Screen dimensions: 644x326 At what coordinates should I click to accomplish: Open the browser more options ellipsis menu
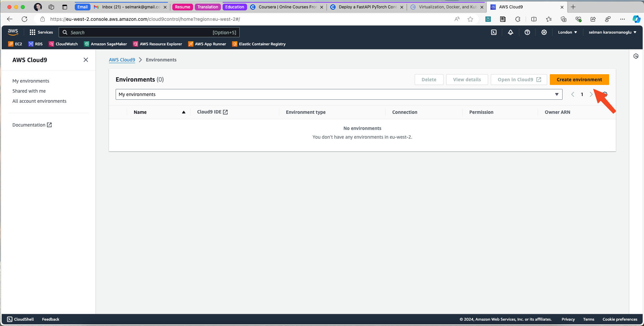pos(623,19)
